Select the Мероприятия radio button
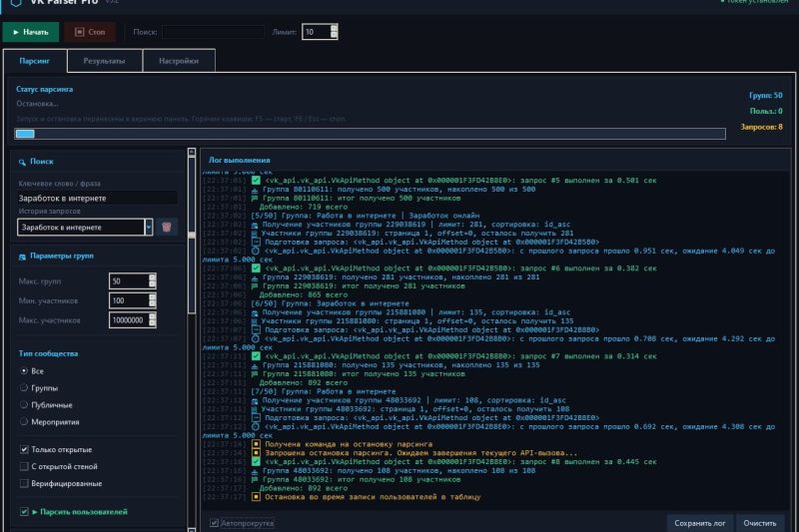This screenshot has height=532, width=799. [24, 421]
